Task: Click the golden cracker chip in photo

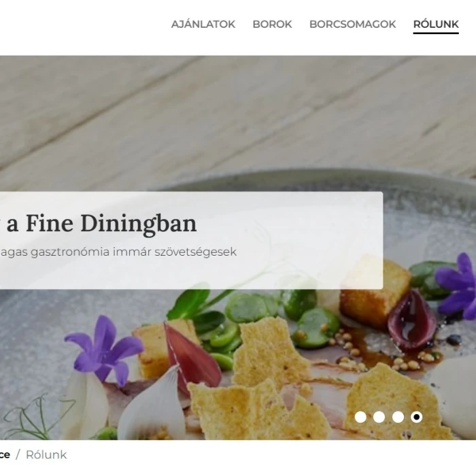Action: [x=267, y=351]
